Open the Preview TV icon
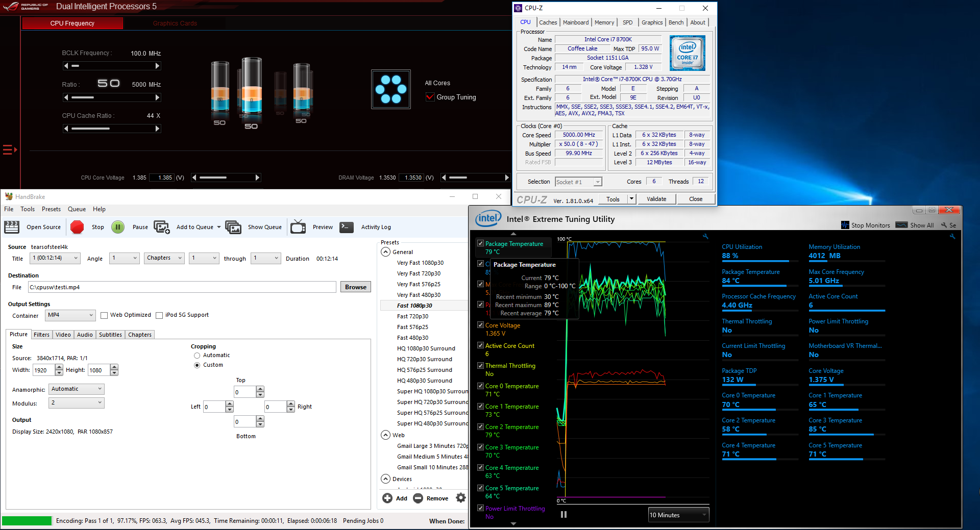The image size is (980, 530). (x=298, y=227)
